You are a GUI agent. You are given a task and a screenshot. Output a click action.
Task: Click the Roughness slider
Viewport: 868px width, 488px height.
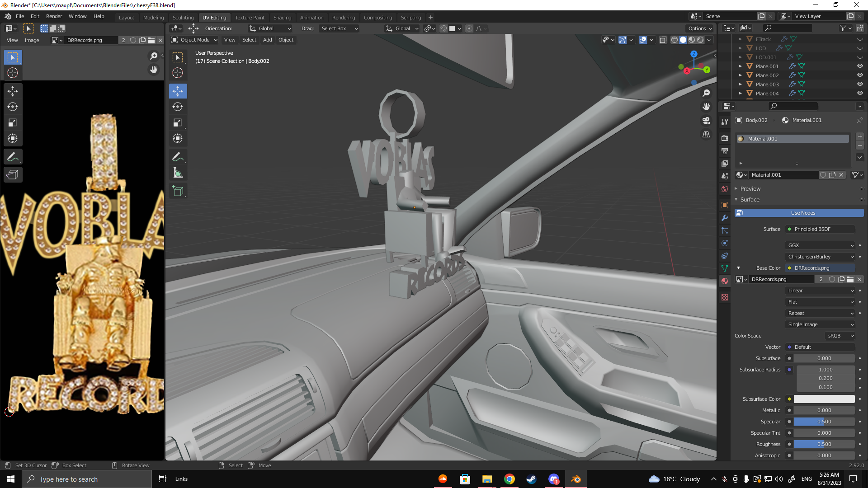(x=824, y=444)
